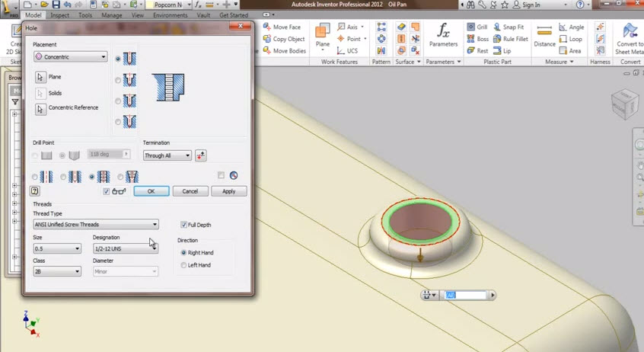This screenshot has width=644, height=352.
Task: Switch to the View ribbon tab
Action: 138,15
